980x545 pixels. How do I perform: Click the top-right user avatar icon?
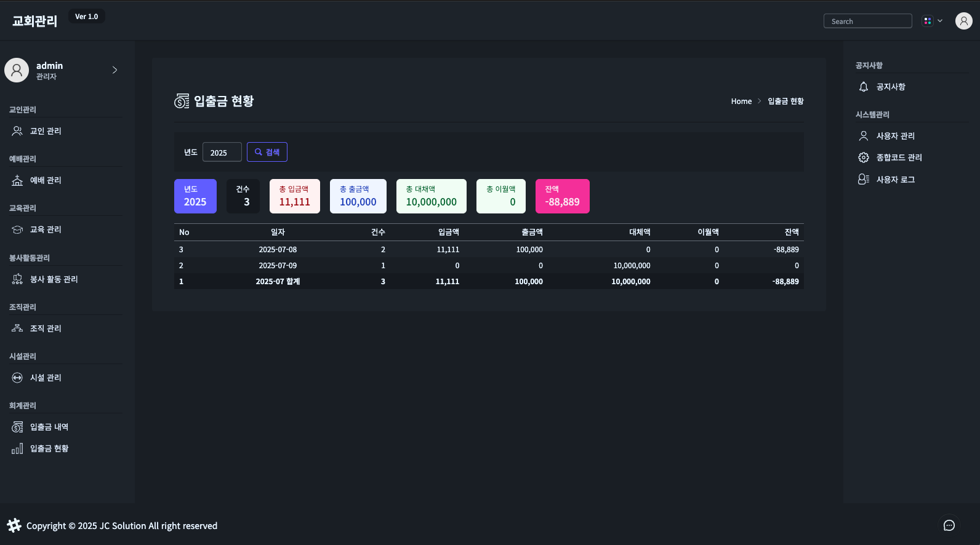point(963,21)
